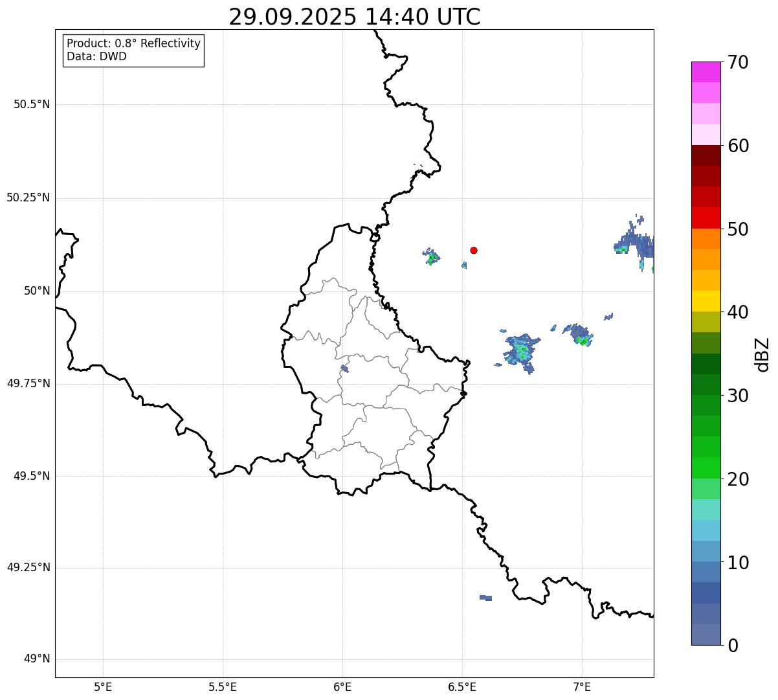Screen dimensions: 778x700
Task: Click the 70 colorbar tick label
Action: point(738,62)
